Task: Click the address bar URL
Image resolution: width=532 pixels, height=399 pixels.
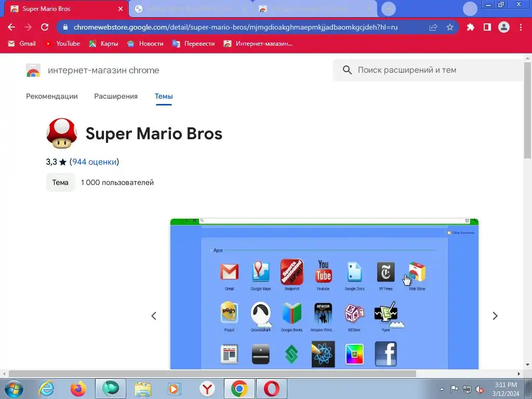Action: (x=235, y=27)
